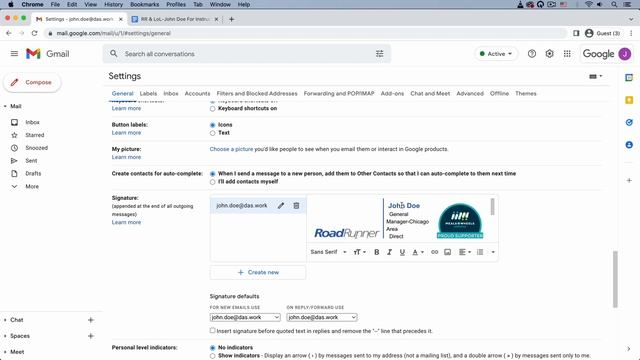Image resolution: width=640 pixels, height=360 pixels.
Task: Toggle underline in signature editor
Action: pos(402,252)
